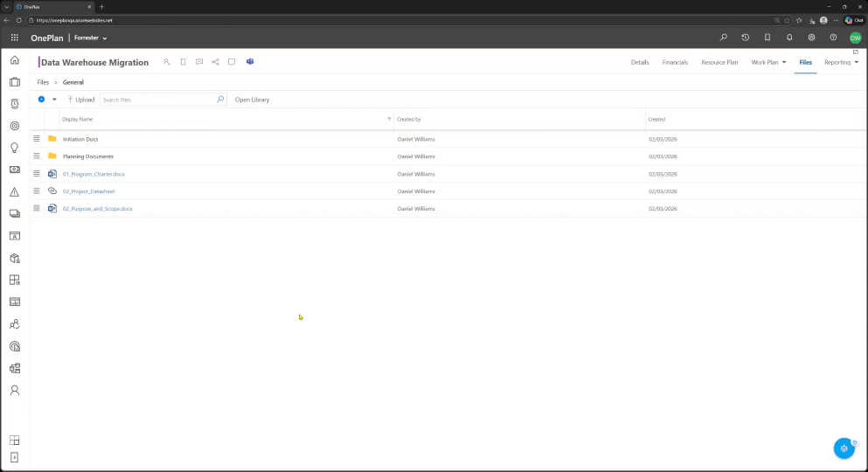This screenshot has height=472, width=868.
Task: Open the lightbulb ideas sidebar icon
Action: (x=14, y=148)
